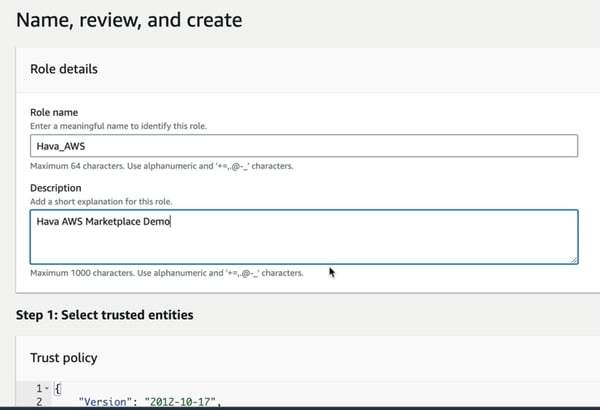This screenshot has height=410, width=600.
Task: Click the "Hava_AWS" text in role name
Action: pos(59,146)
